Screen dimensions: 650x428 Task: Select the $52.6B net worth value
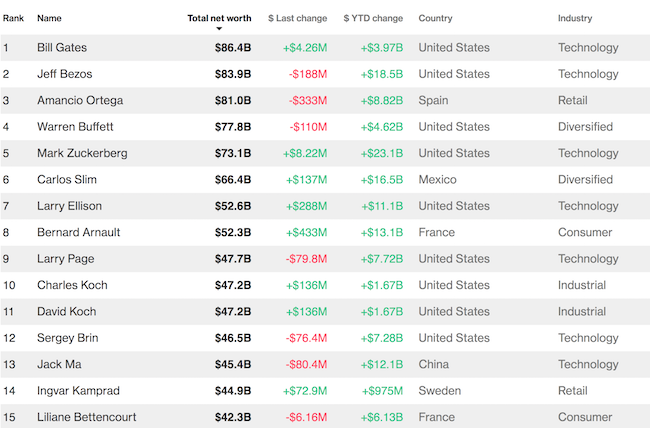coord(233,206)
